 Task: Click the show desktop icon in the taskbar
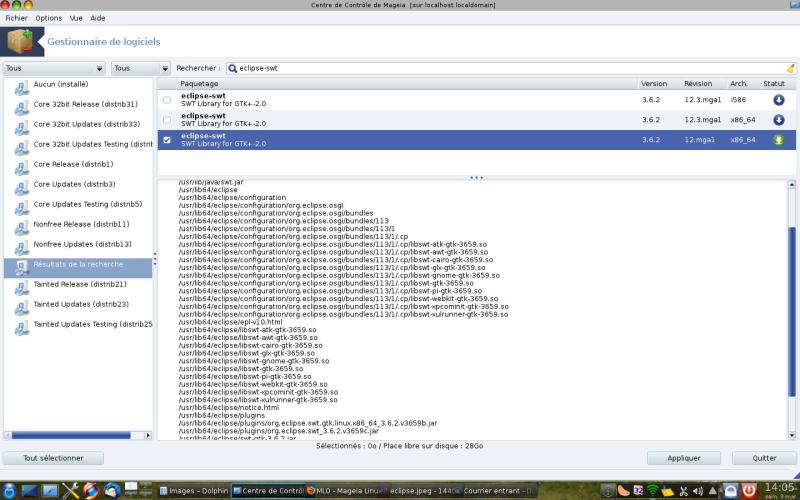(x=30, y=490)
